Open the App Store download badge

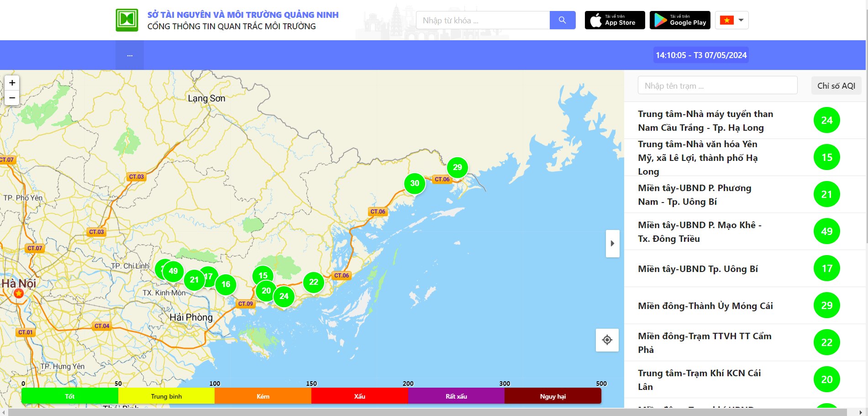click(615, 20)
